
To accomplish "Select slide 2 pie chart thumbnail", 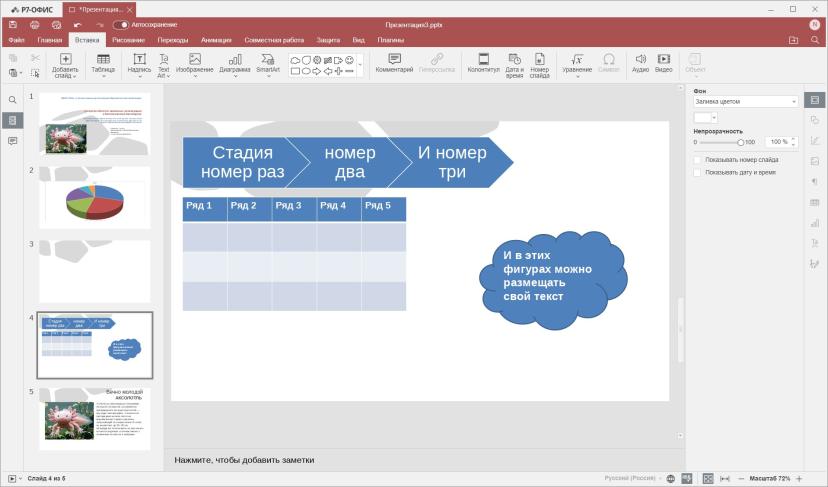I will pos(95,198).
